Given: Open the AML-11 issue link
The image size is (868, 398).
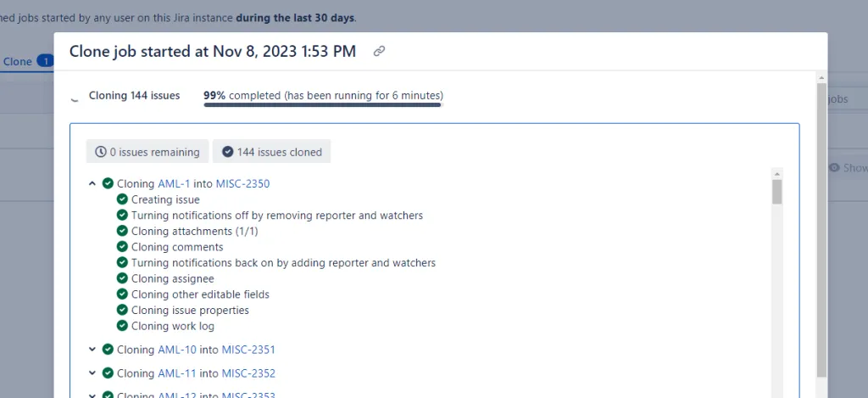Looking at the screenshot, I should (175, 373).
